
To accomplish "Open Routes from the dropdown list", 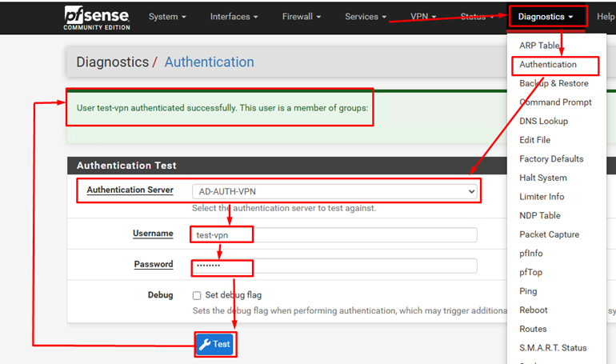I will click(x=533, y=329).
